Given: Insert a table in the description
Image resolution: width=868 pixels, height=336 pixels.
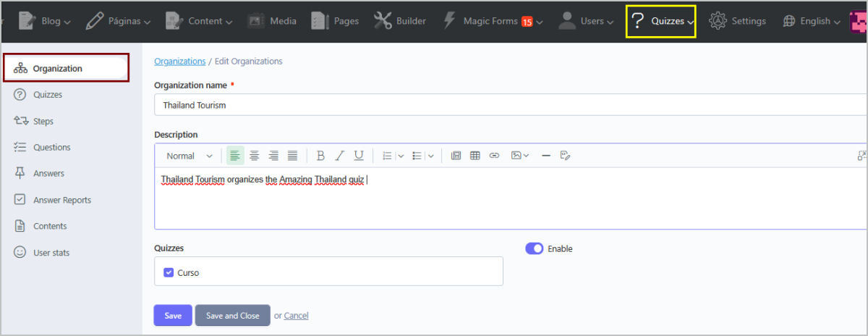Looking at the screenshot, I should [x=475, y=156].
